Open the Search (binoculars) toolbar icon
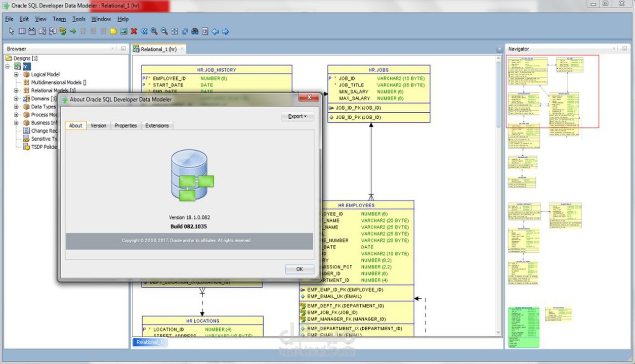The image size is (635, 364). coord(195,31)
